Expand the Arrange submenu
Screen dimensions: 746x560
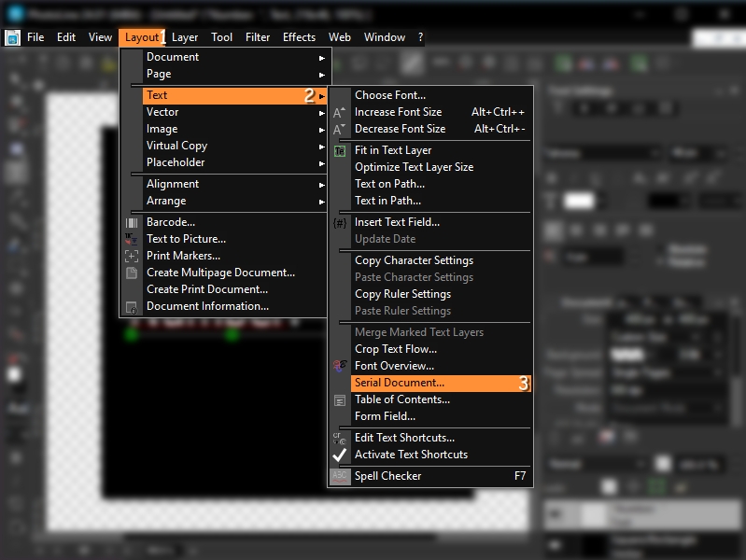pos(233,201)
